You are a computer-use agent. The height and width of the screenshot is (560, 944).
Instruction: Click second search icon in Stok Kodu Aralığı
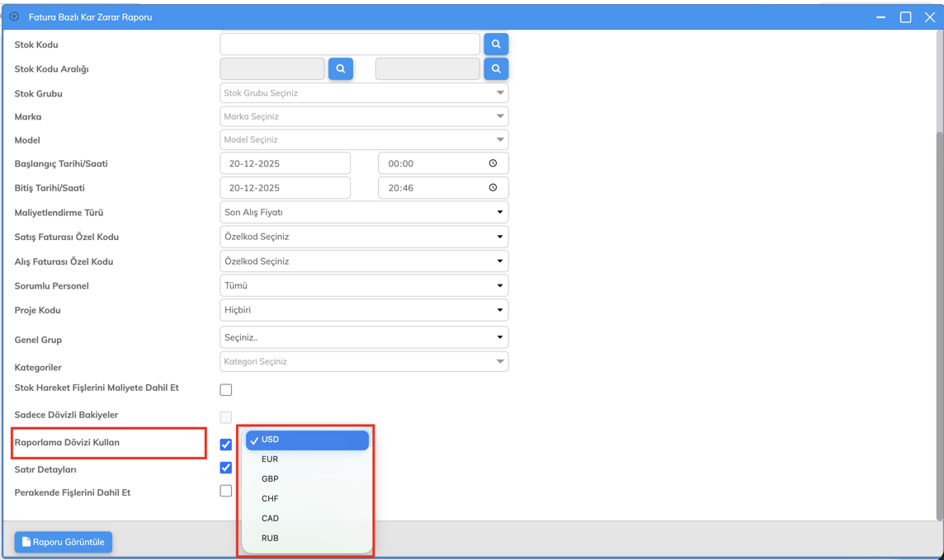pos(496,69)
